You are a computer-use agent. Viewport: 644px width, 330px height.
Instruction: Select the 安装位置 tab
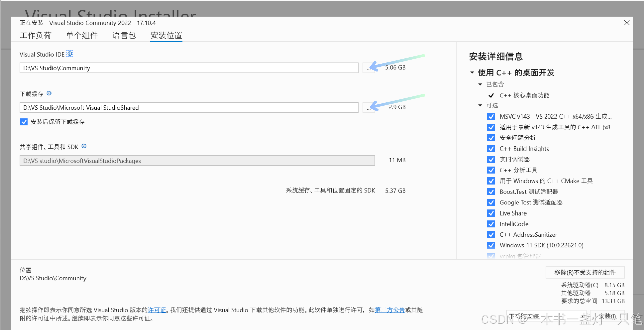pyautogui.click(x=166, y=35)
